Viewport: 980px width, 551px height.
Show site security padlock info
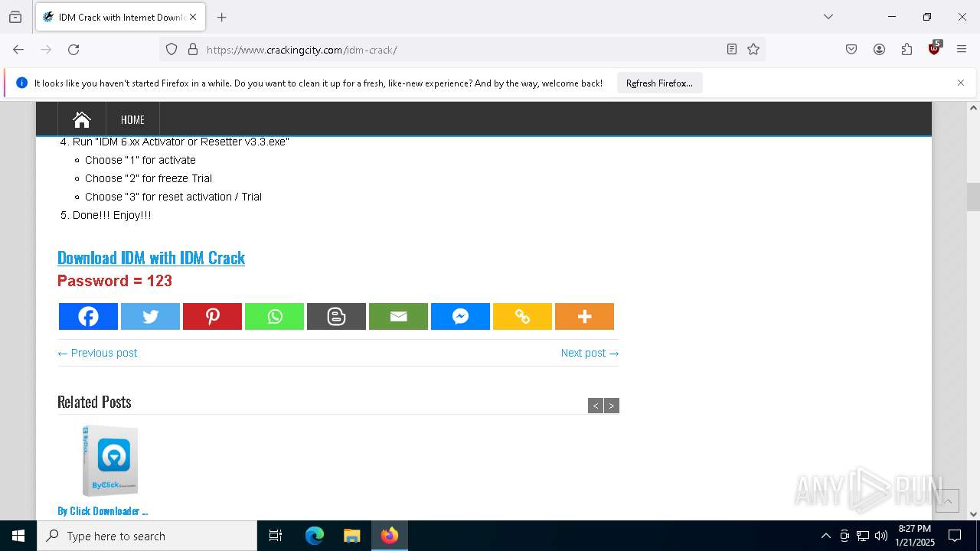coord(193,50)
